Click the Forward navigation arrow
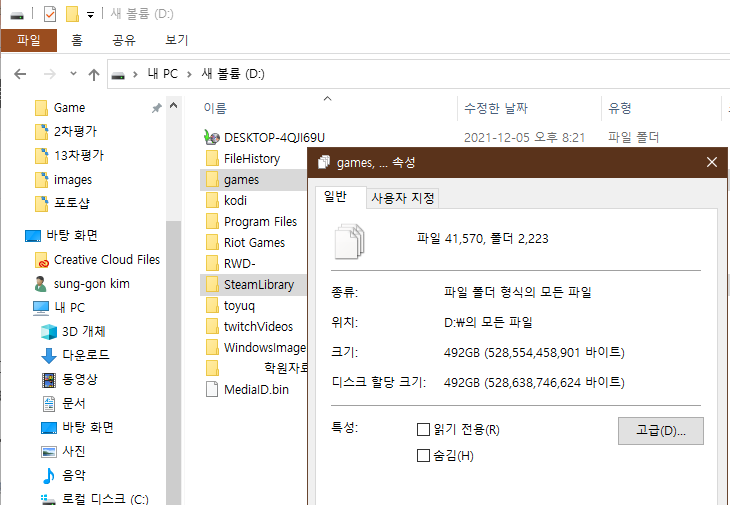Image resolution: width=730 pixels, height=505 pixels. pyautogui.click(x=50, y=74)
